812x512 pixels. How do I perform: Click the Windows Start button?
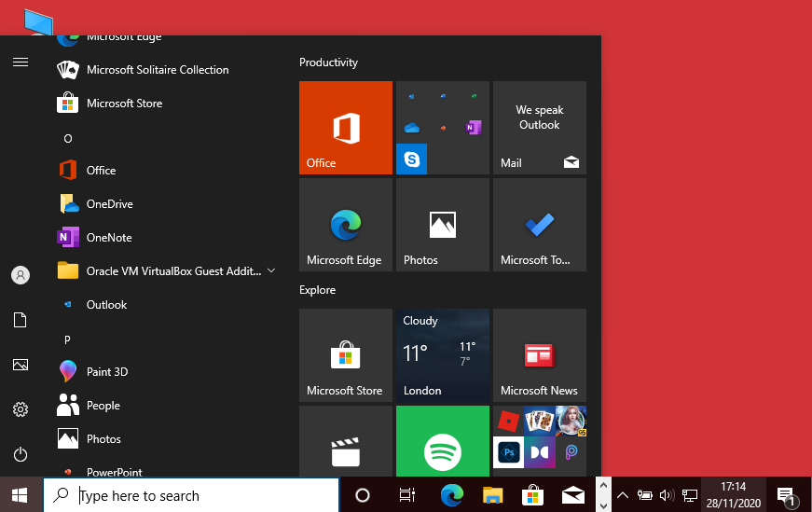tap(20, 495)
